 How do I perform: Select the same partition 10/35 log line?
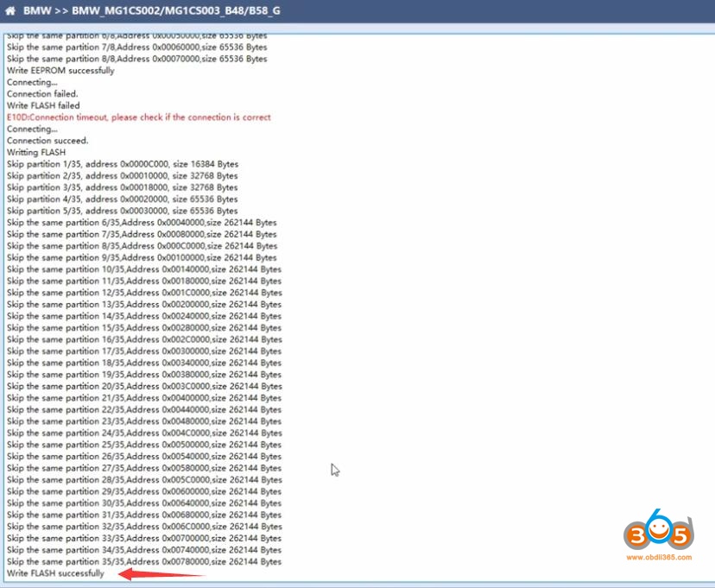tap(144, 269)
